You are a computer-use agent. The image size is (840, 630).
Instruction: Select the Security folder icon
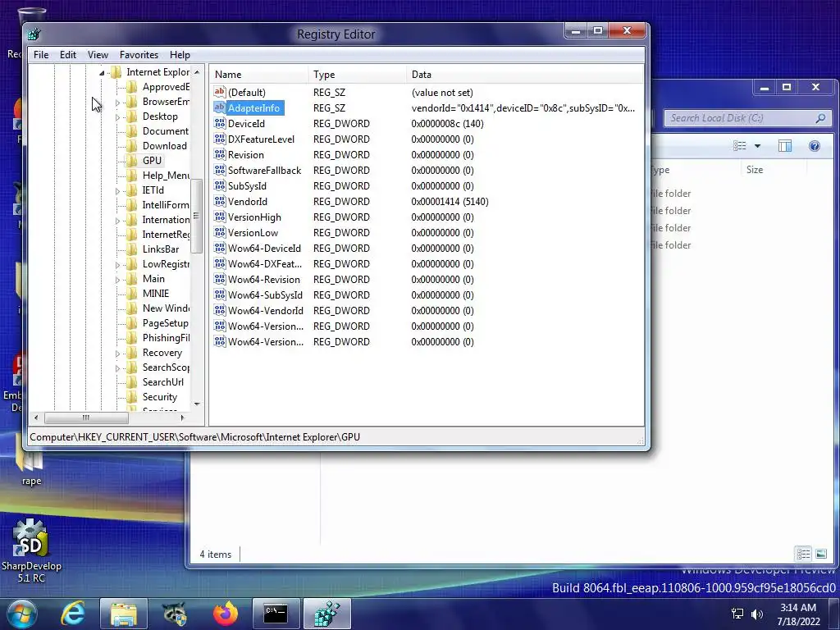(x=132, y=397)
